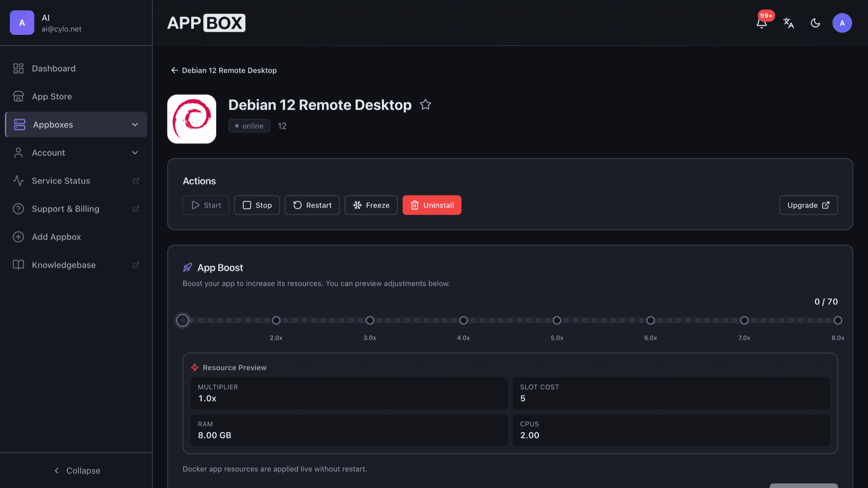868x488 pixels.
Task: Click the App Boost rocket icon
Action: 187,268
